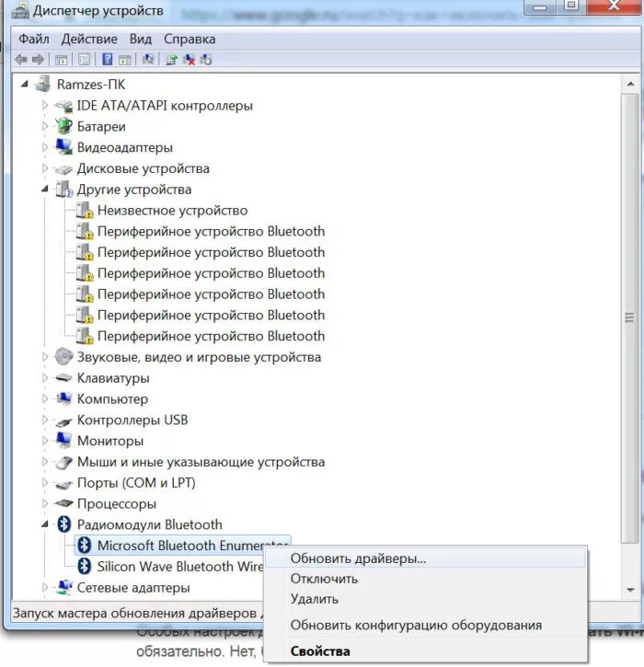Choose Отключить in the context menu
The width and height of the screenshot is (644, 667).
425,579
